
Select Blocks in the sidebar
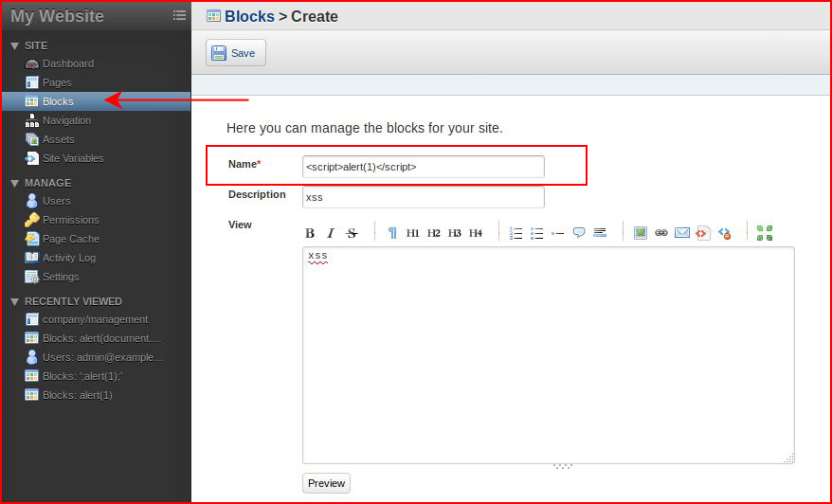96,101
